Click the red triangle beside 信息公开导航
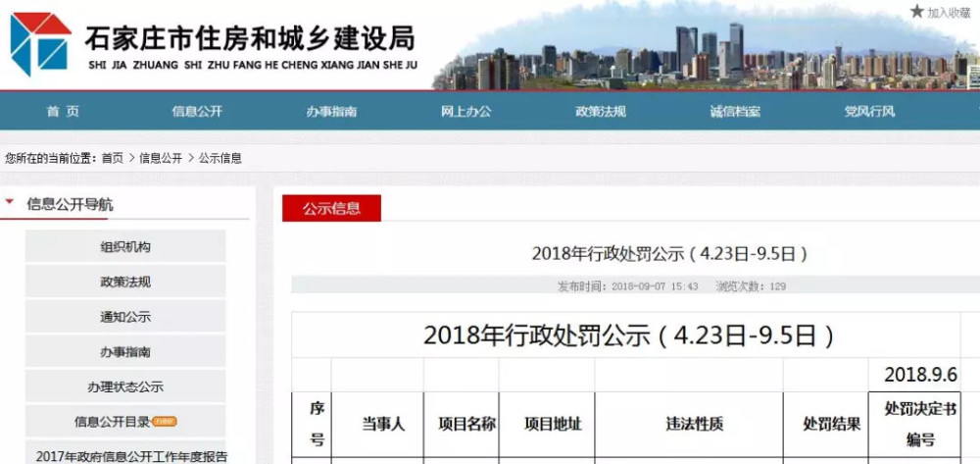This screenshot has height=464, width=980. coord(10,202)
